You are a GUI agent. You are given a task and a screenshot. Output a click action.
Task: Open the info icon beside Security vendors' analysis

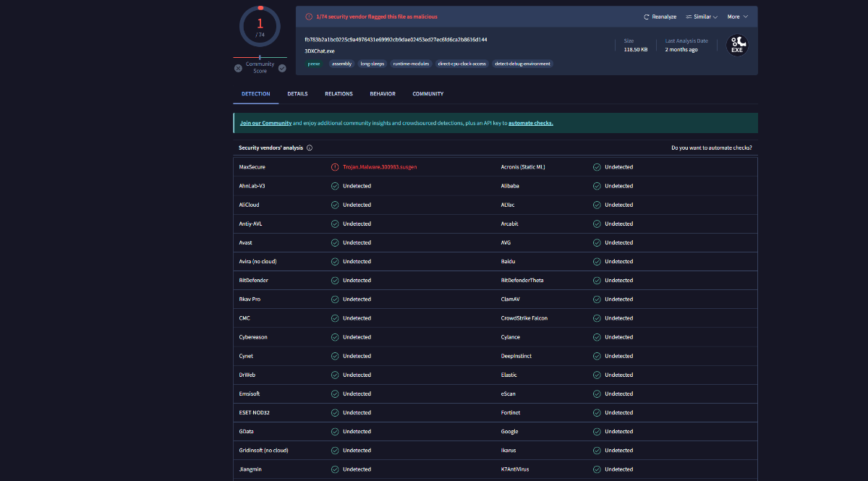pyautogui.click(x=310, y=148)
